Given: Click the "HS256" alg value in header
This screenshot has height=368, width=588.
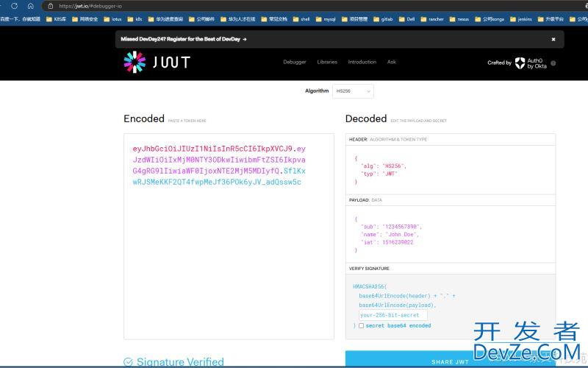Looking at the screenshot, I should click(x=393, y=166).
